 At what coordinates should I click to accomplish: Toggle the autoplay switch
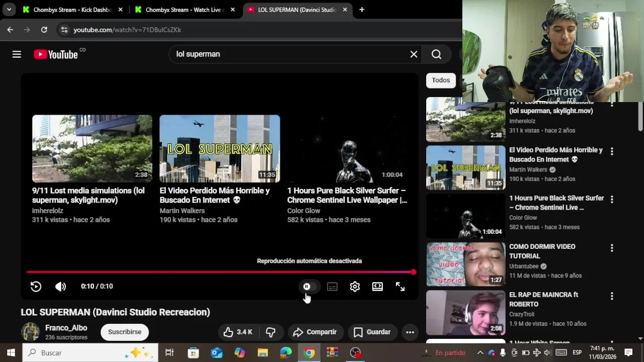(x=309, y=287)
